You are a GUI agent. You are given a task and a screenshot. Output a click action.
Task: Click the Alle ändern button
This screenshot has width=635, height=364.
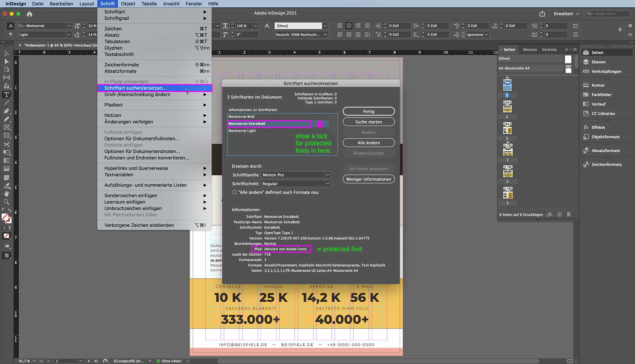369,143
